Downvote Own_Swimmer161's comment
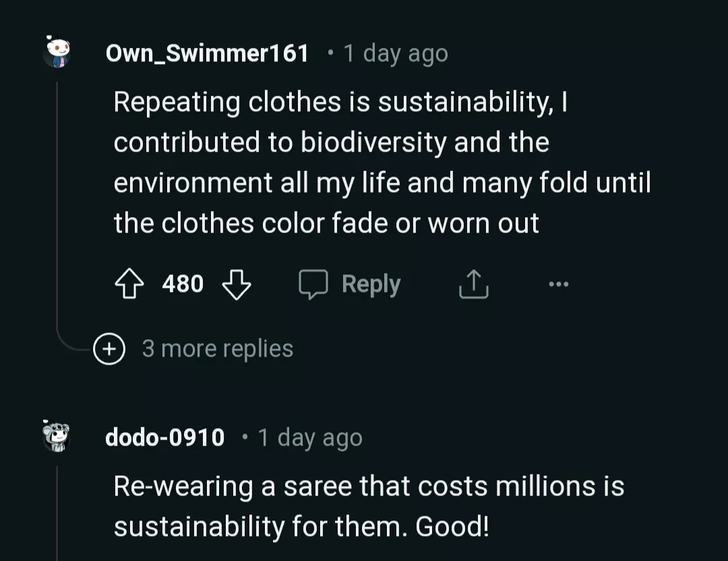 tap(236, 285)
